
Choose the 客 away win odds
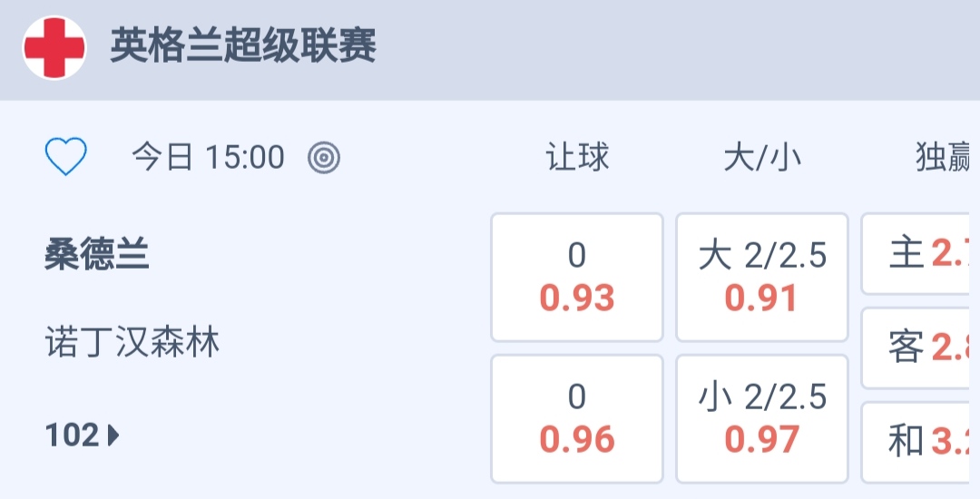920,347
